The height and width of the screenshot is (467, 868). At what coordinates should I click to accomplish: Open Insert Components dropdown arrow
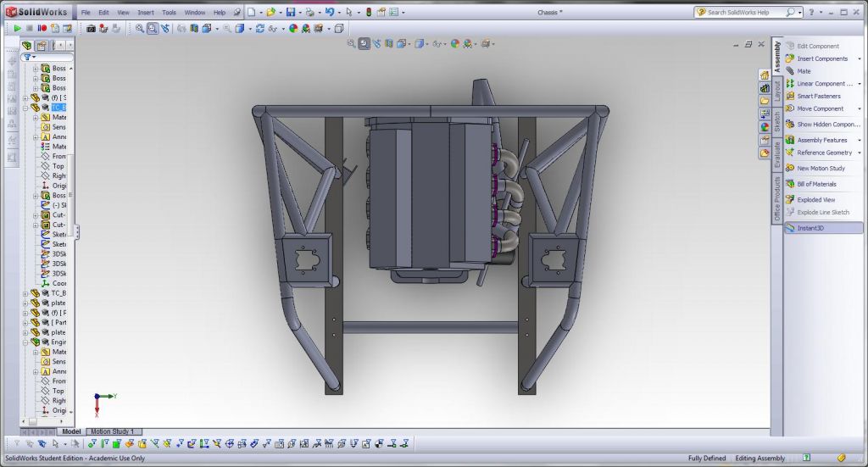[859, 59]
